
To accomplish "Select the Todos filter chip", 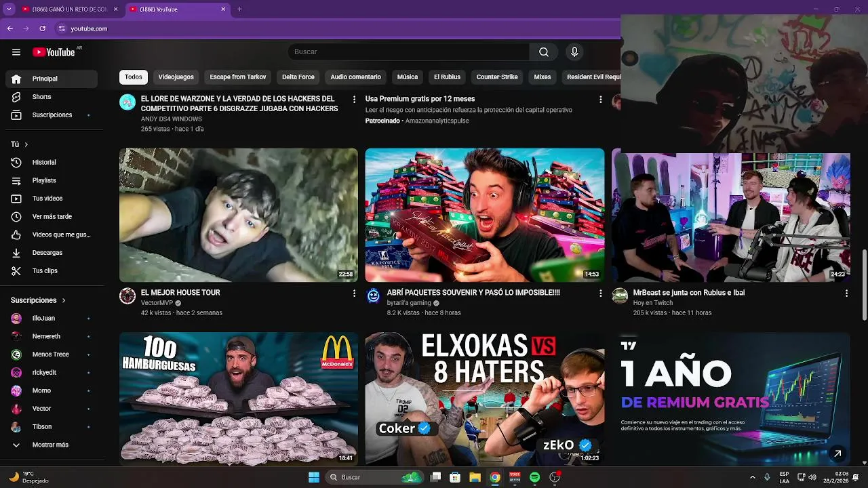I will coord(134,77).
